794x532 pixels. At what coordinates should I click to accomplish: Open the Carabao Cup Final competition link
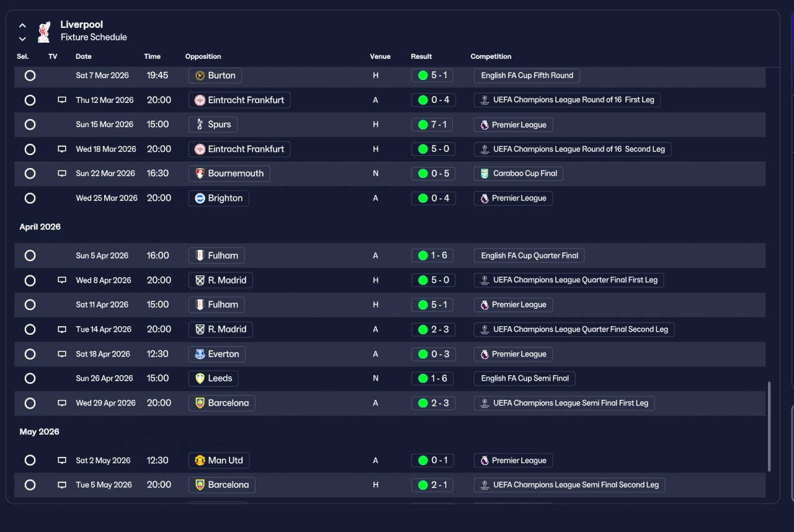click(x=518, y=174)
